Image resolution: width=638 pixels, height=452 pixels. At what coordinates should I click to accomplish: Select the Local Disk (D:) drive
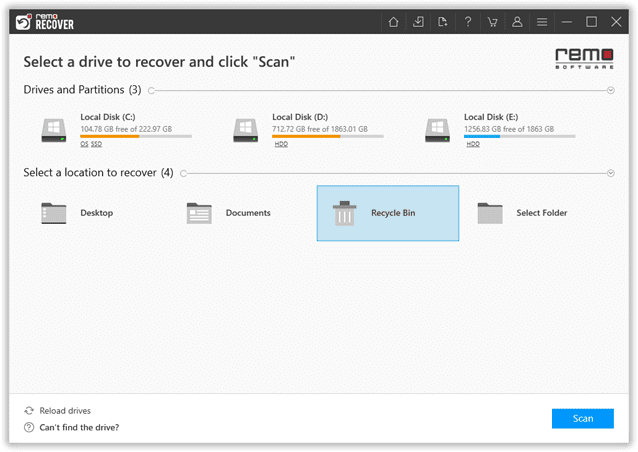(x=308, y=130)
